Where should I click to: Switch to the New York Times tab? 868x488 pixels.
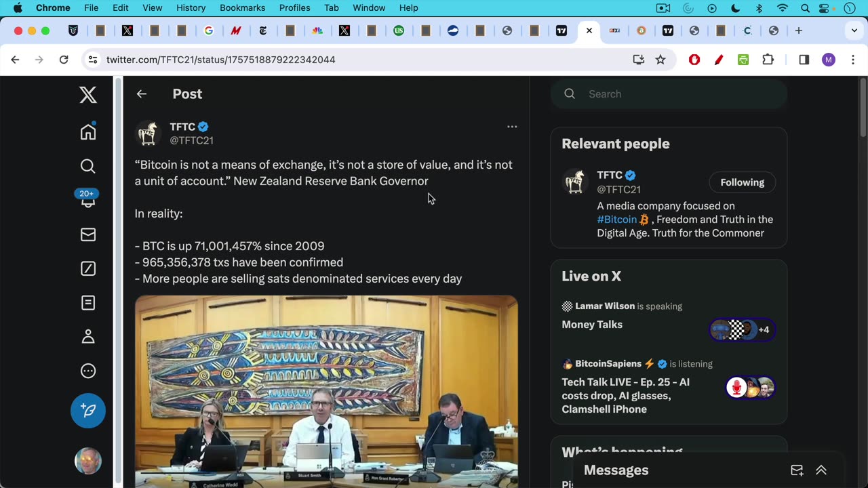[x=263, y=30]
